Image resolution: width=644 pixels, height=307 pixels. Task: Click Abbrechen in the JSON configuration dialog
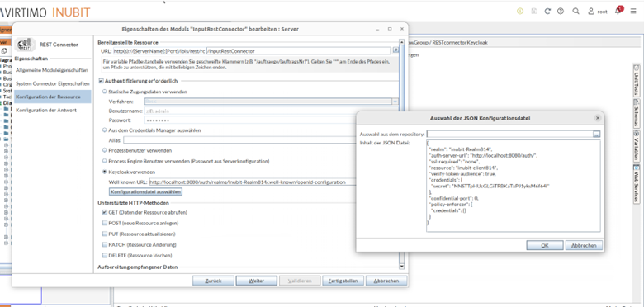584,245
